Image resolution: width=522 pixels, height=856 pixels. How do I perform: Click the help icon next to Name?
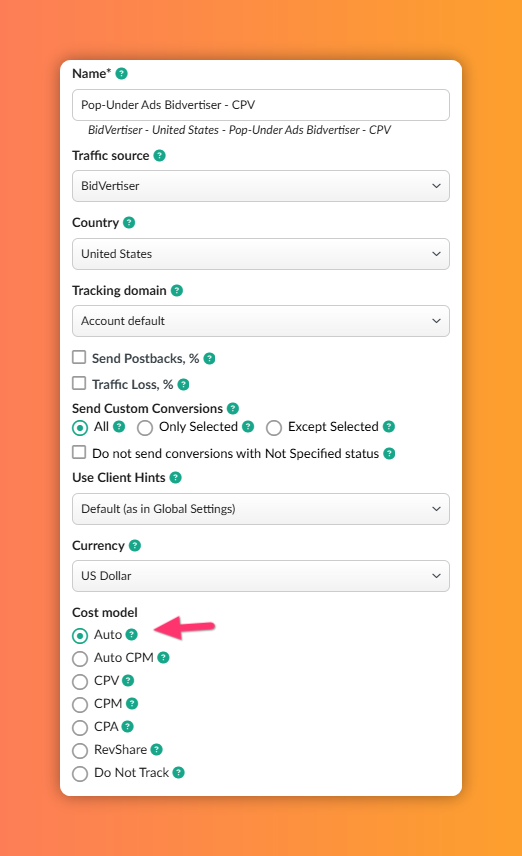(122, 74)
